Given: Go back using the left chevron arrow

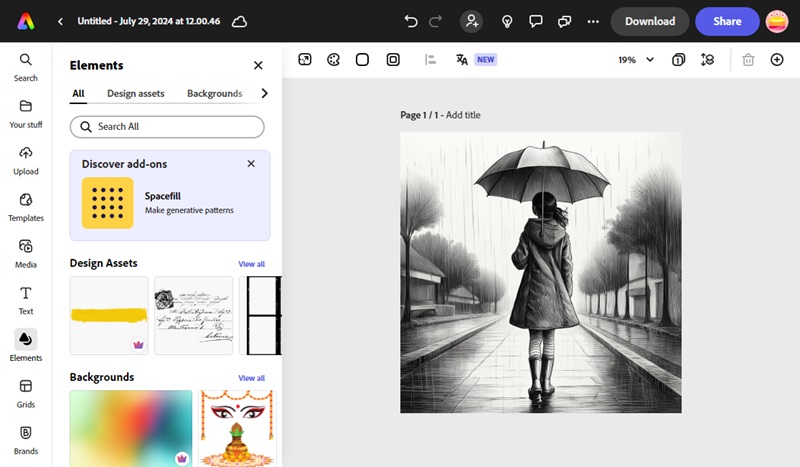Looking at the screenshot, I should [60, 21].
